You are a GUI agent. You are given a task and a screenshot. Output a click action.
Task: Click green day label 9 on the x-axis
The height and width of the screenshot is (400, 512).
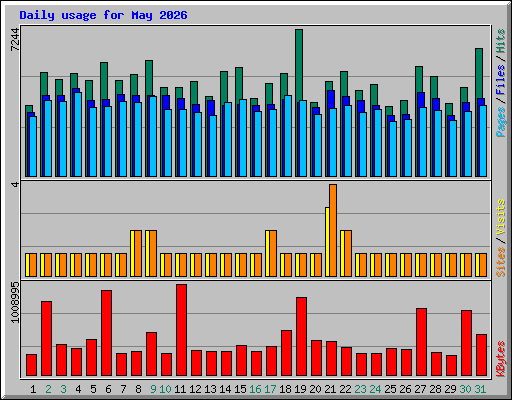coord(153,389)
